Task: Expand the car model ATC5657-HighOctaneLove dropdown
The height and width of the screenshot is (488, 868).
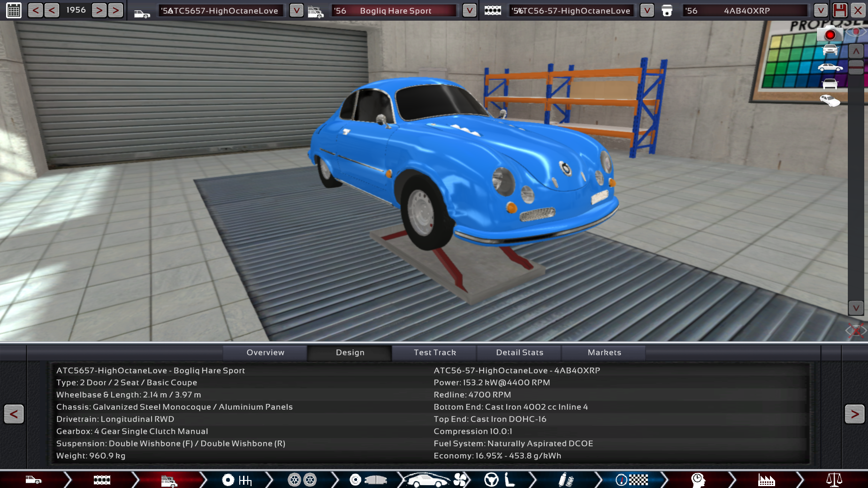Action: pos(296,10)
